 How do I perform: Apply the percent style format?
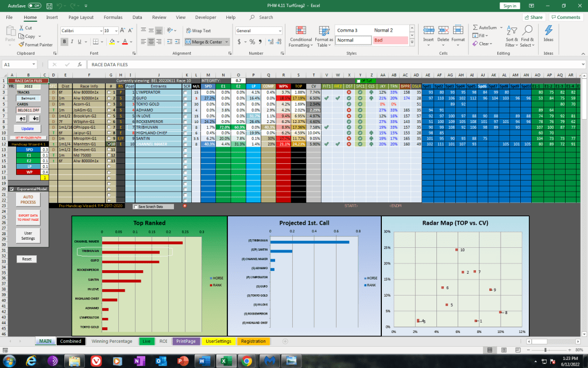pos(248,42)
